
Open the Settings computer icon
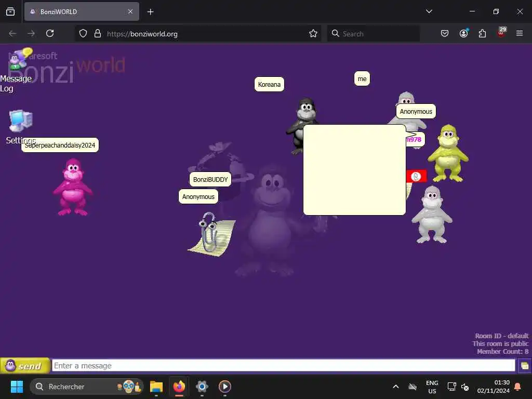21,121
